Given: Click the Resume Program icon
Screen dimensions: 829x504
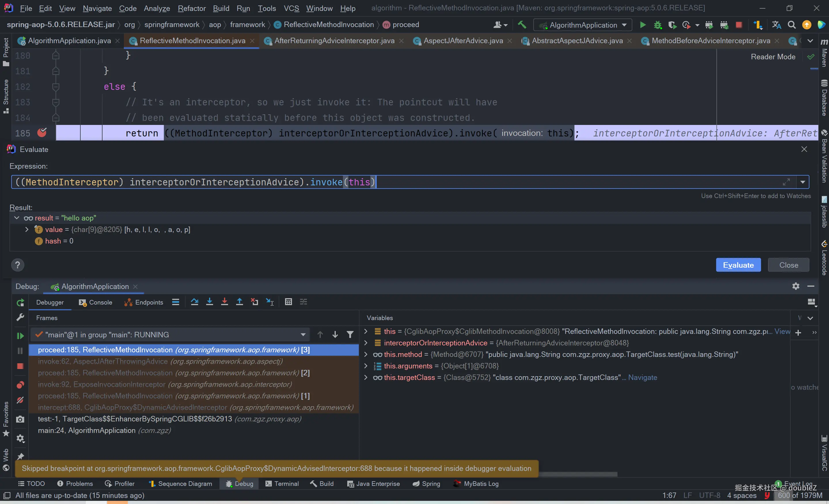Looking at the screenshot, I should point(20,336).
